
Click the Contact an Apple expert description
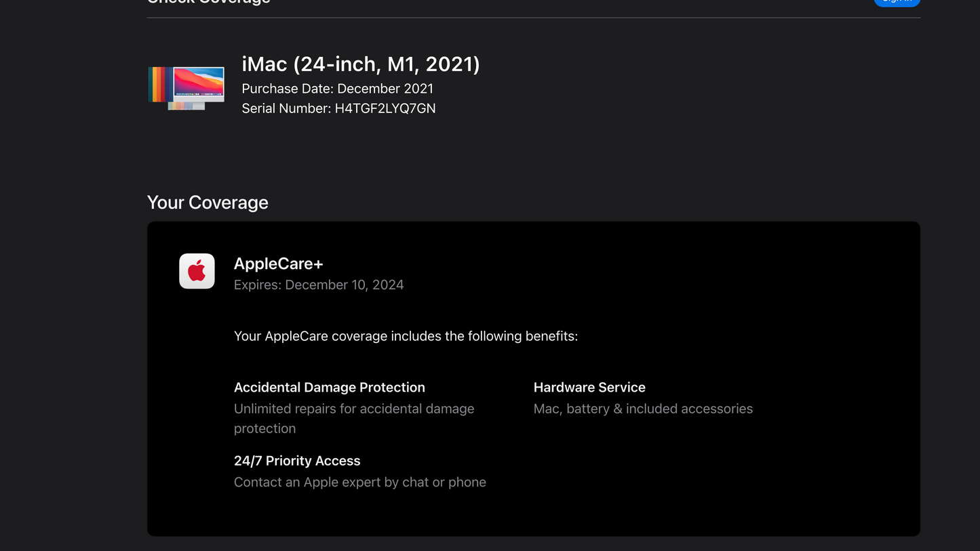tap(359, 483)
